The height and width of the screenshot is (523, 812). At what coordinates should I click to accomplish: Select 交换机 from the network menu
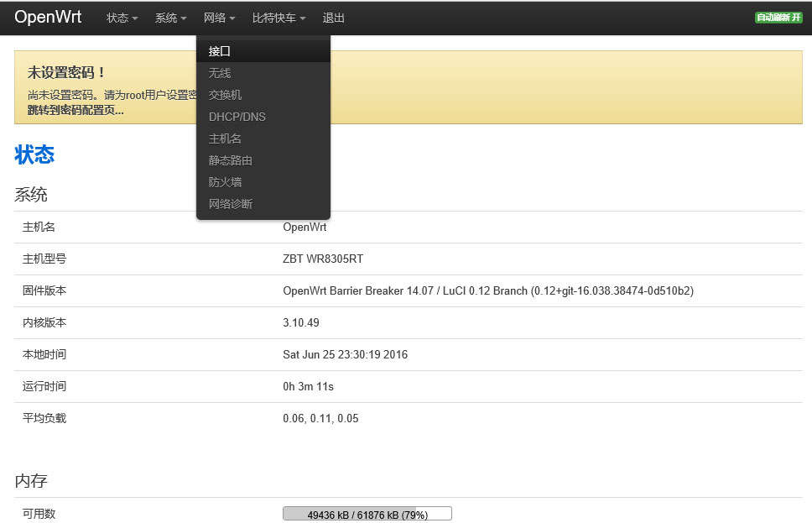tap(263, 95)
